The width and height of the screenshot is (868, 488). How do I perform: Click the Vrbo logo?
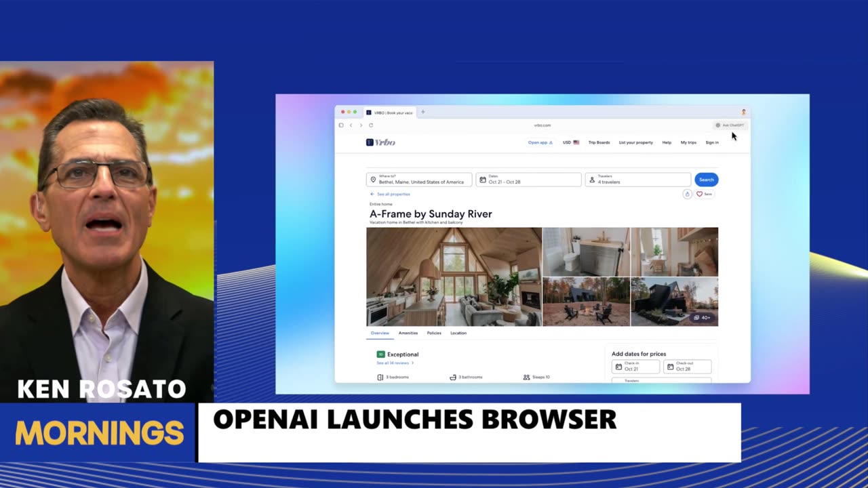(380, 142)
